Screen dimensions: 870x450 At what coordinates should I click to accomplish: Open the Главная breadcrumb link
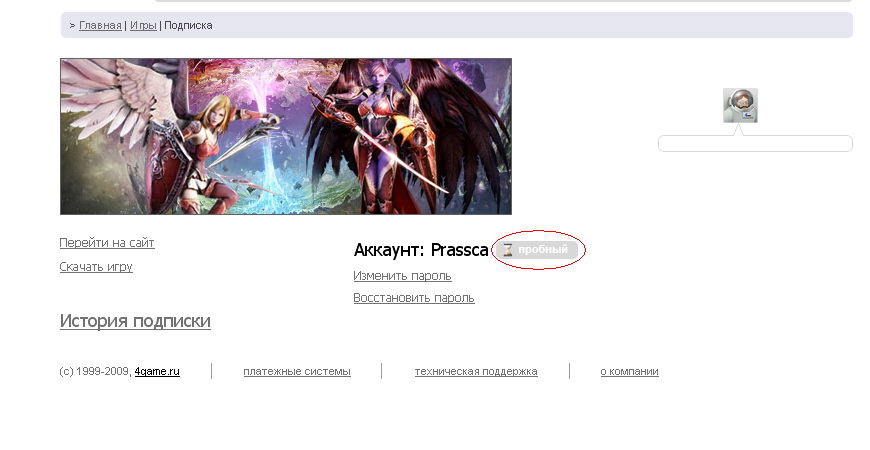point(100,26)
